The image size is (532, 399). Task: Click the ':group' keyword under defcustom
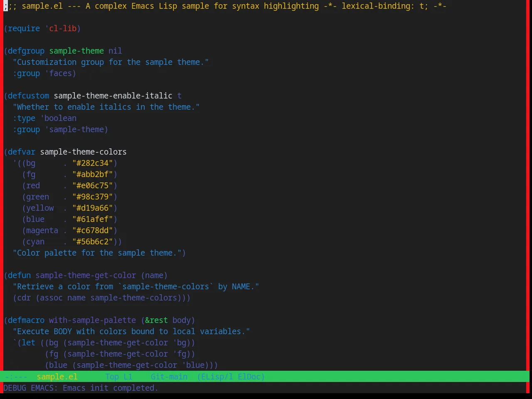point(26,129)
